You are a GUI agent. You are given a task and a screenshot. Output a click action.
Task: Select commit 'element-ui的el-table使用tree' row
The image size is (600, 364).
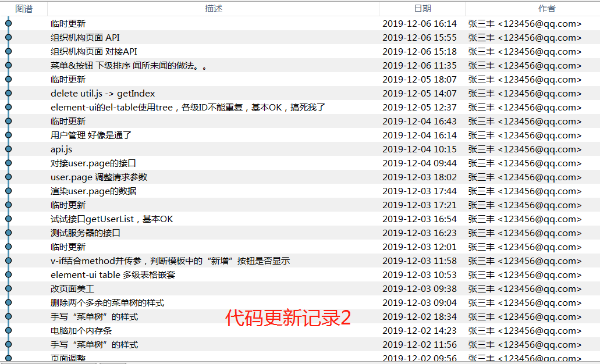pyautogui.click(x=187, y=108)
